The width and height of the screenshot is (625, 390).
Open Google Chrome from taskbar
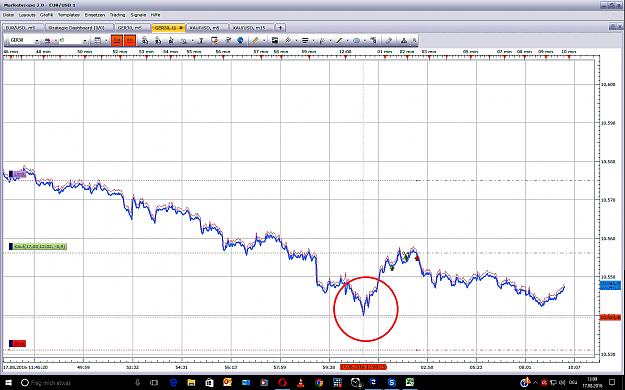pyautogui.click(x=319, y=382)
